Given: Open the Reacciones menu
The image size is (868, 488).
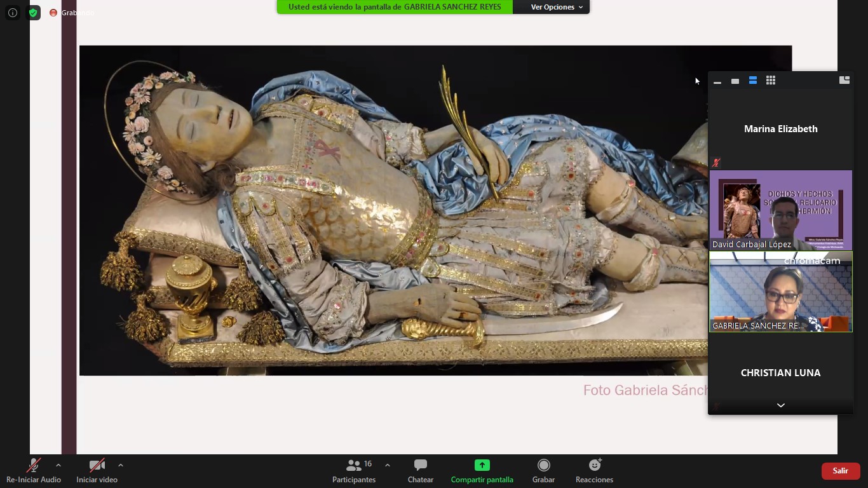Looking at the screenshot, I should 594,471.
